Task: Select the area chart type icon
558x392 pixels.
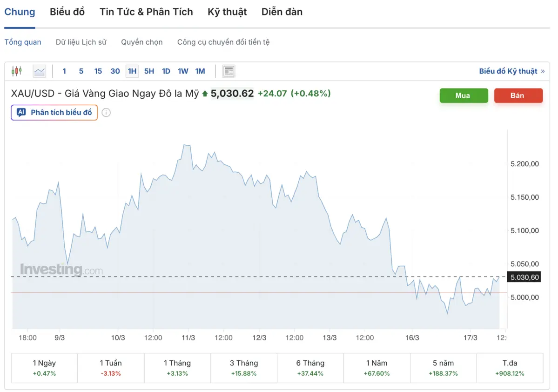Action: tap(40, 71)
